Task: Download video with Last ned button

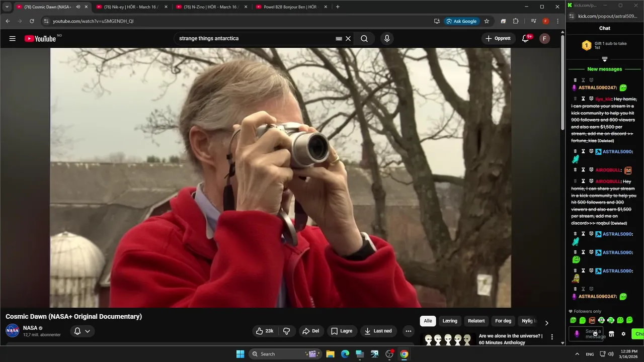Action: click(378, 331)
